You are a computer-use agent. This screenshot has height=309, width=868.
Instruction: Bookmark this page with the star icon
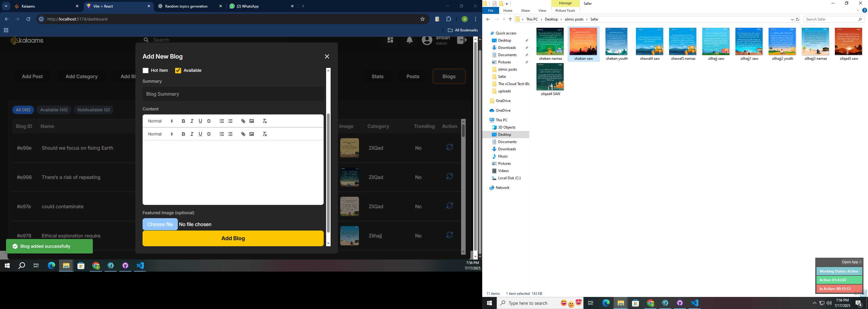(x=422, y=19)
